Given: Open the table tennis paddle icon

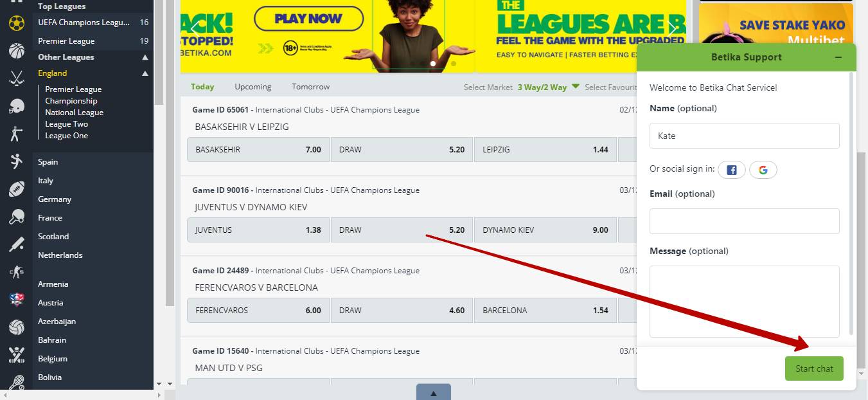Looking at the screenshot, I should [17, 217].
